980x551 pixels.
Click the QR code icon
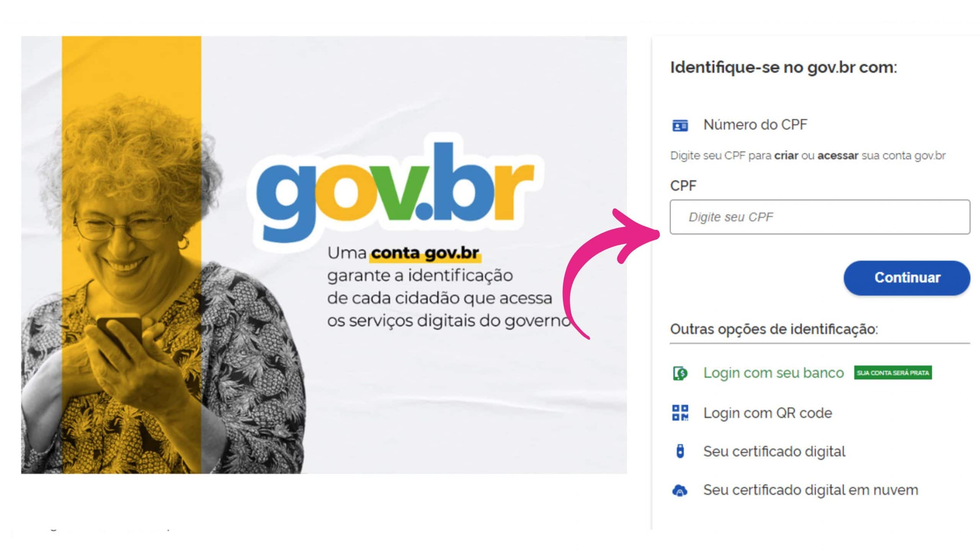[x=680, y=413]
